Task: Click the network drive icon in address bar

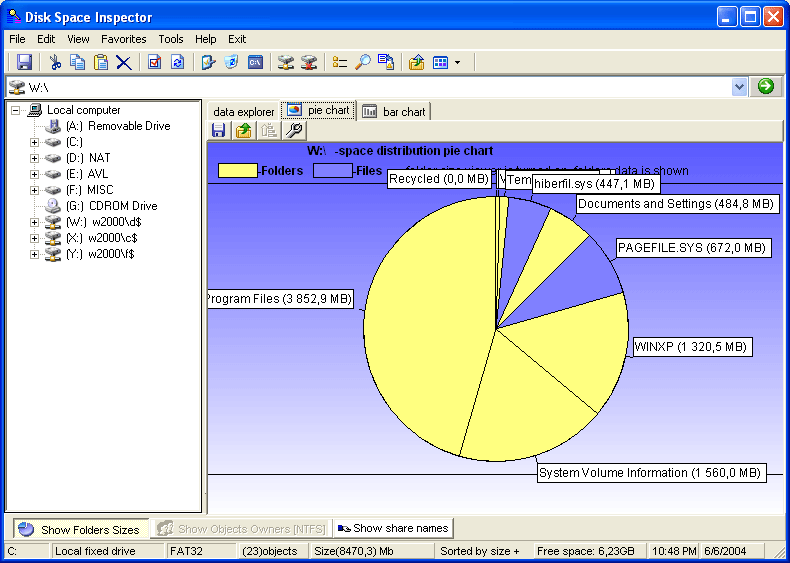Action: coord(17,87)
